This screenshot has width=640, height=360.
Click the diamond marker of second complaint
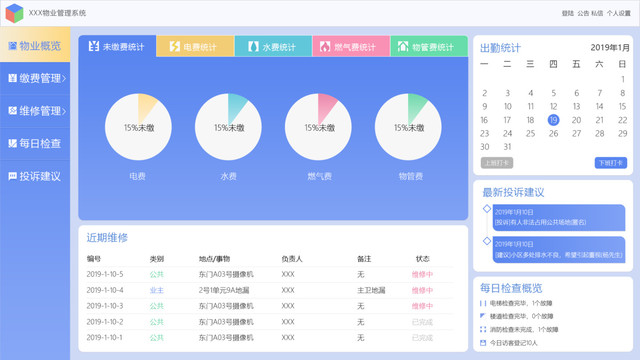tap(487, 241)
